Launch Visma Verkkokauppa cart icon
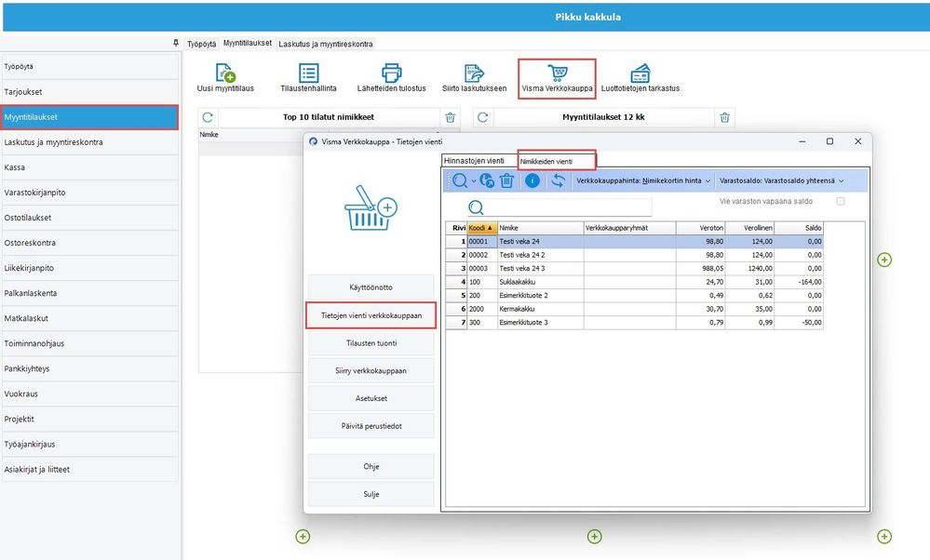The width and height of the screenshot is (930, 560). coord(557,73)
